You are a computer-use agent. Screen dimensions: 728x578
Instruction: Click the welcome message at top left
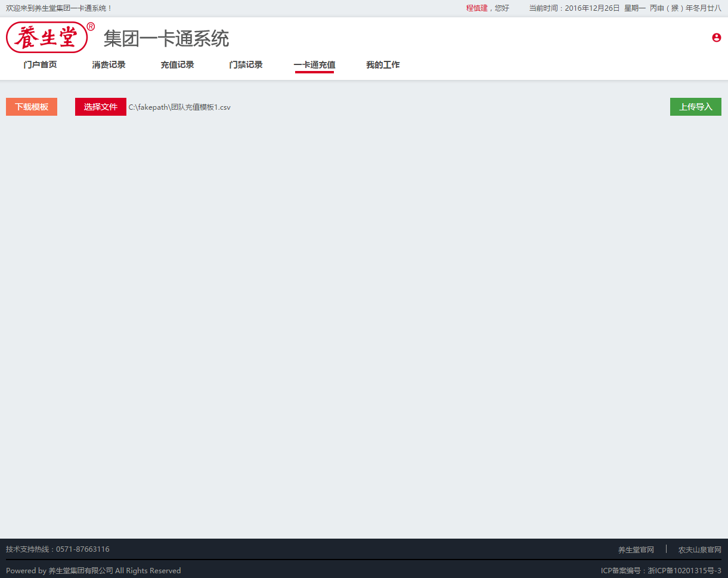(59, 8)
